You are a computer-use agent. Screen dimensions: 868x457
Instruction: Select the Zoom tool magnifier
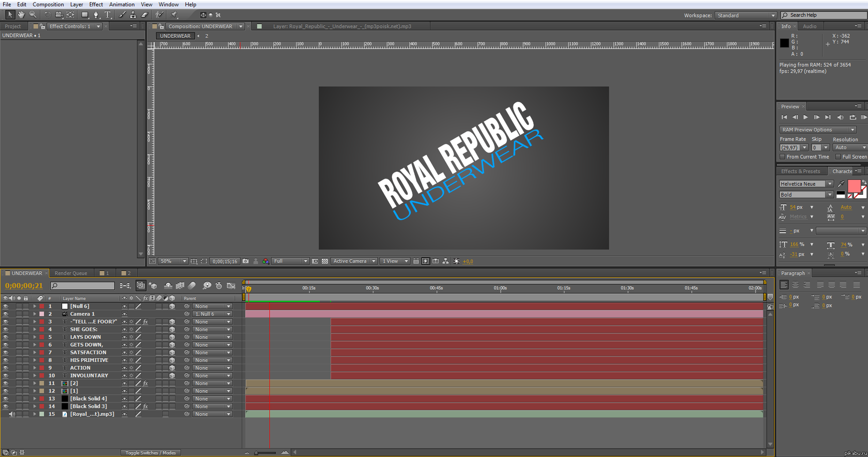tap(33, 15)
